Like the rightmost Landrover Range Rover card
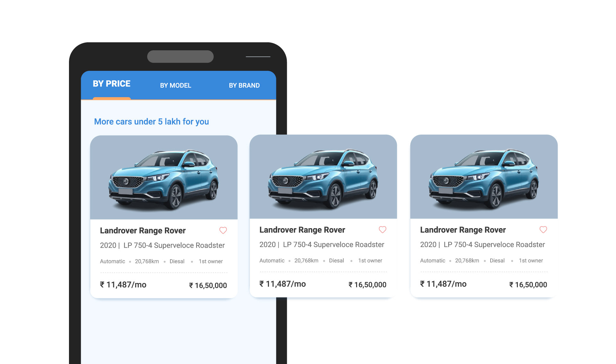 coord(543,230)
